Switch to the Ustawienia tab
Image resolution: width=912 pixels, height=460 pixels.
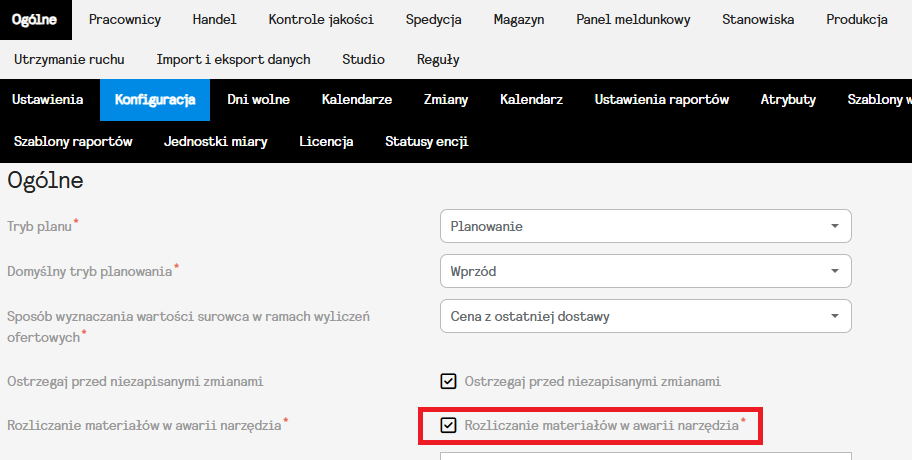pos(48,99)
